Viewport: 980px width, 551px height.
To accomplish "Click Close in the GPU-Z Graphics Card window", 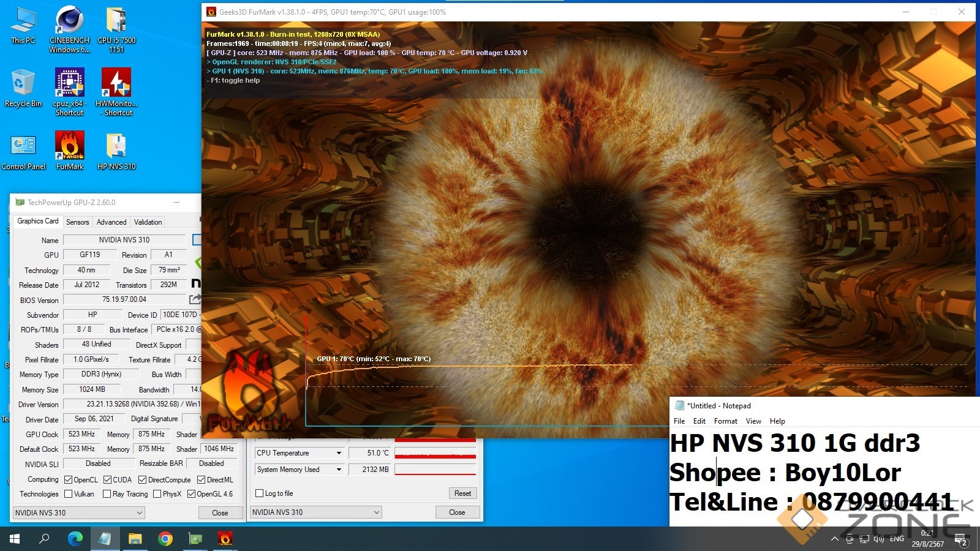I will [220, 512].
